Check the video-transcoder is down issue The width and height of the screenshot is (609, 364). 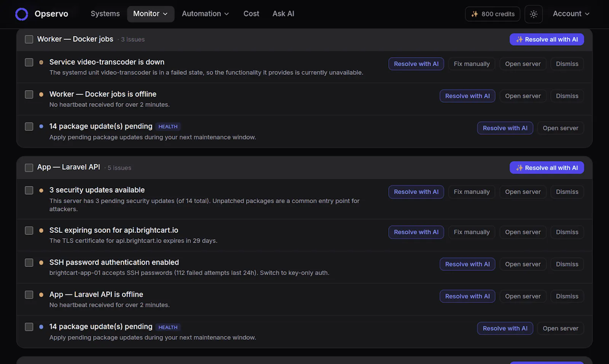point(29,62)
